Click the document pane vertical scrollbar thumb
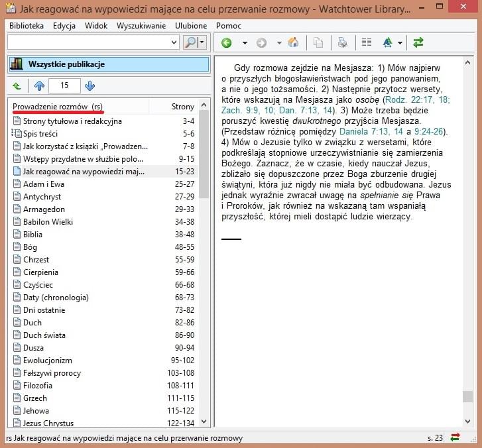Screen dimensions: 482x448 tap(468, 396)
